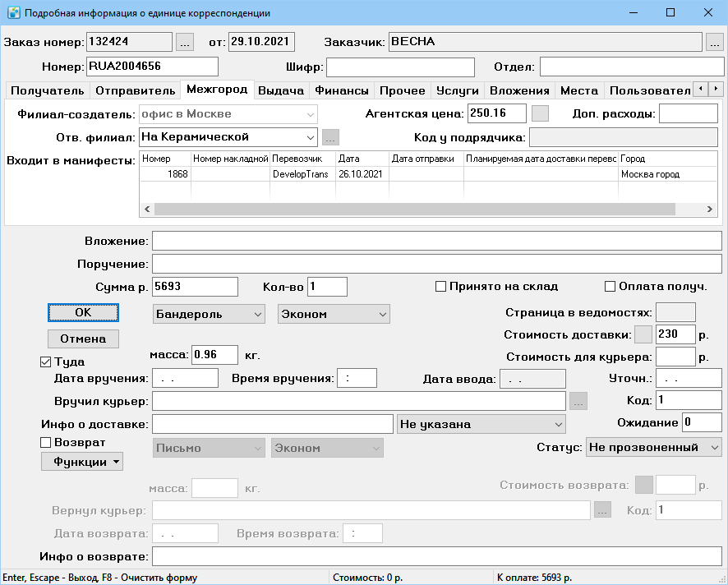Open the Не указана dropdown
Screen dimensions: 728x585
(481, 424)
